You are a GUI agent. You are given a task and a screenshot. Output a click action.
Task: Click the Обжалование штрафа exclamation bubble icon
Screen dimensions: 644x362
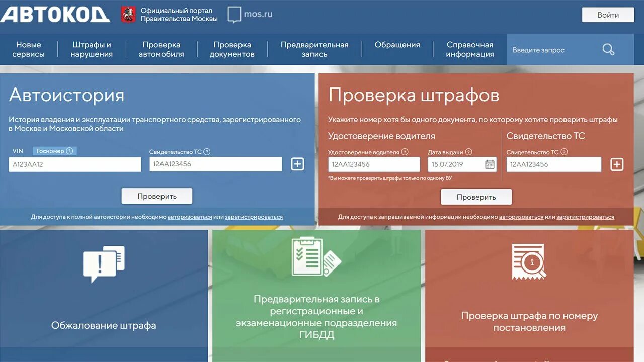[104, 264]
